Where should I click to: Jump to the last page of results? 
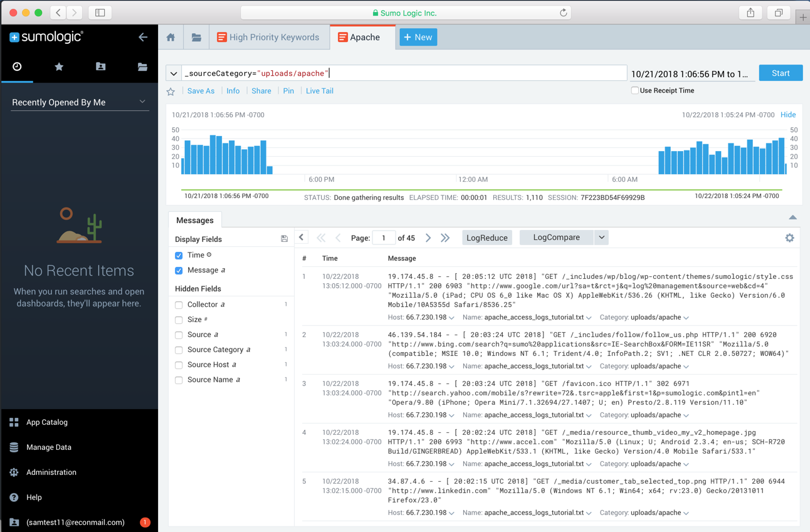[x=445, y=238]
